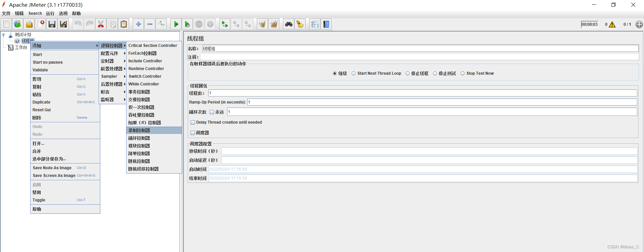Save using the floppy disk icon
Viewport: 644px width, 252px height.
click(52, 24)
